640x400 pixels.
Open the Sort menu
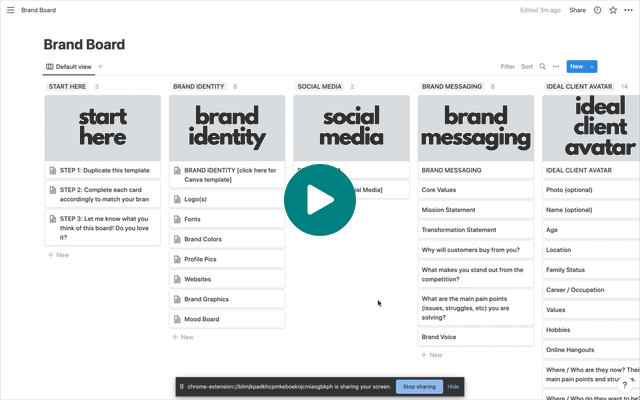click(x=527, y=67)
